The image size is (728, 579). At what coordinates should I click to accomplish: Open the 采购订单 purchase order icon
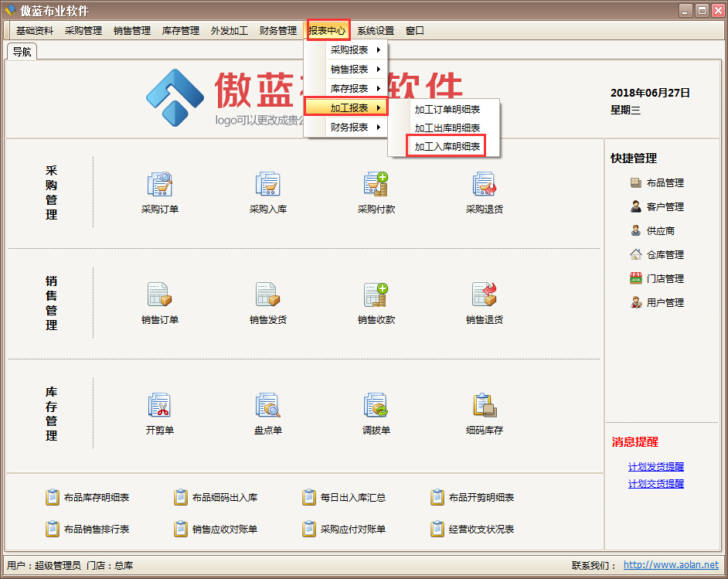coord(159,185)
